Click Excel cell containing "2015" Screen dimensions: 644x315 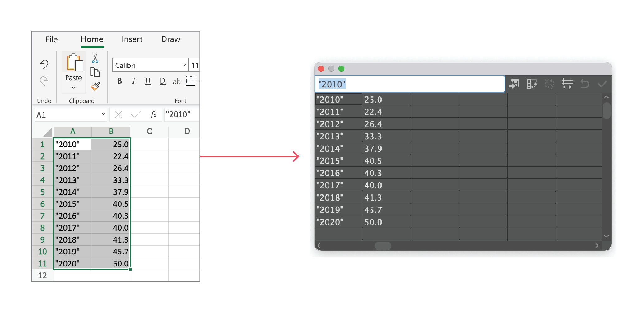click(x=73, y=204)
